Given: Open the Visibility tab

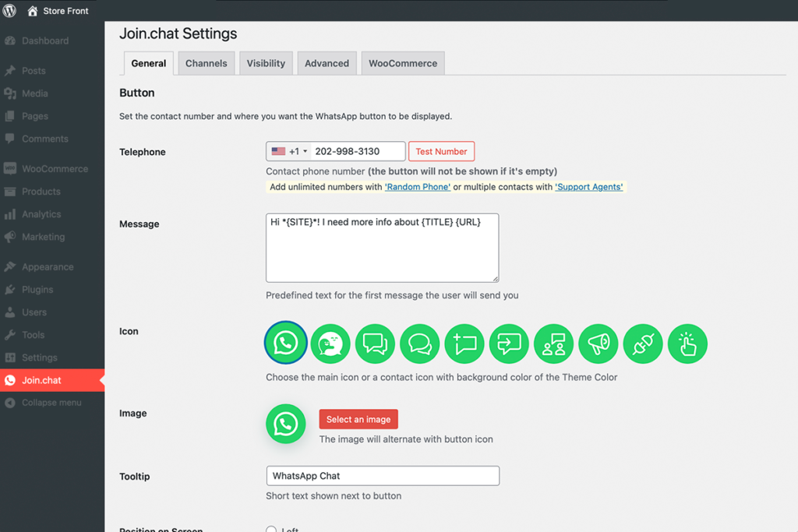Looking at the screenshot, I should pyautogui.click(x=266, y=64).
